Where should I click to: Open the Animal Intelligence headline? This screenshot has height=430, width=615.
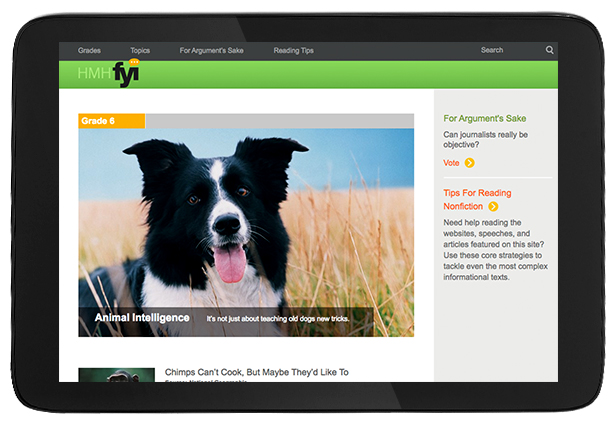click(x=142, y=317)
